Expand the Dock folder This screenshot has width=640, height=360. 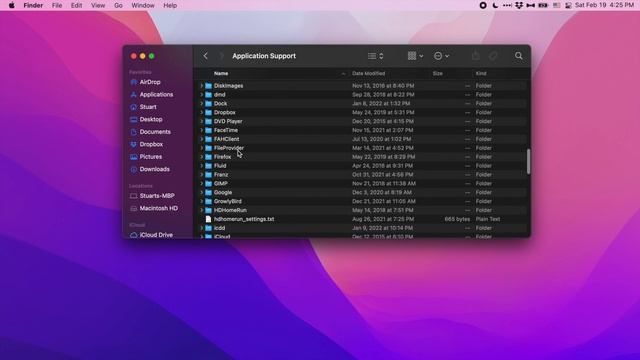(201, 104)
